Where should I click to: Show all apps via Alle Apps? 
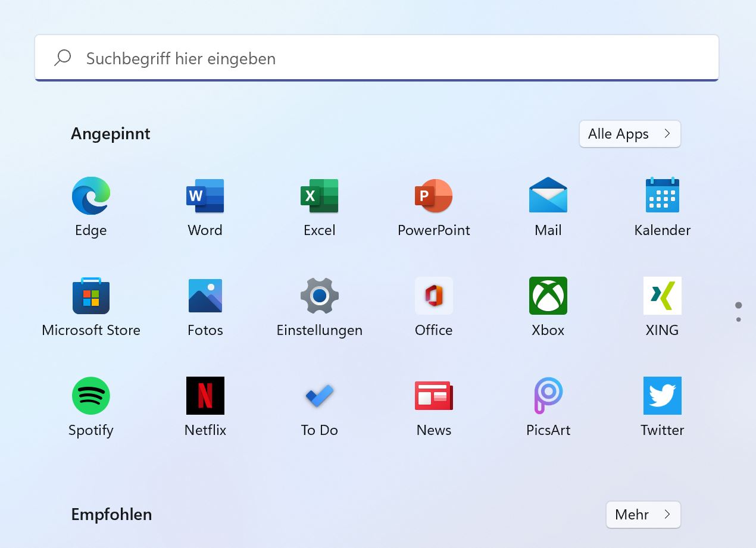tap(630, 134)
